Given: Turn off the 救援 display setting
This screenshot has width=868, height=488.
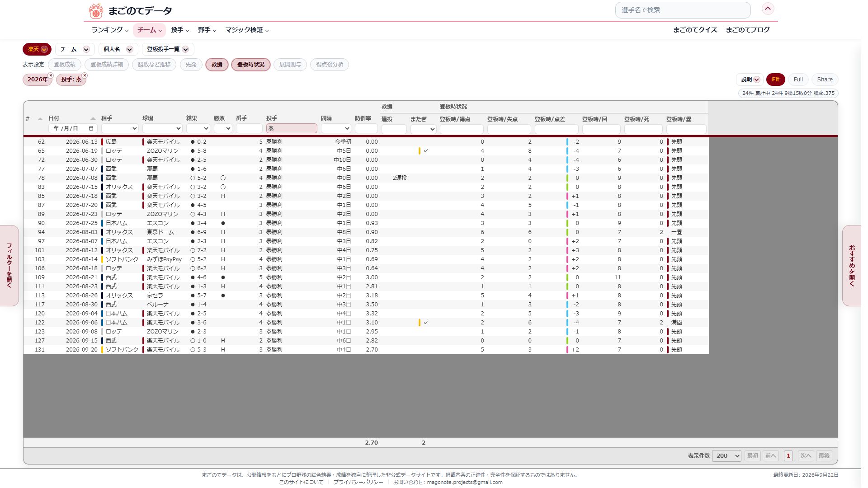Looking at the screenshot, I should point(217,65).
